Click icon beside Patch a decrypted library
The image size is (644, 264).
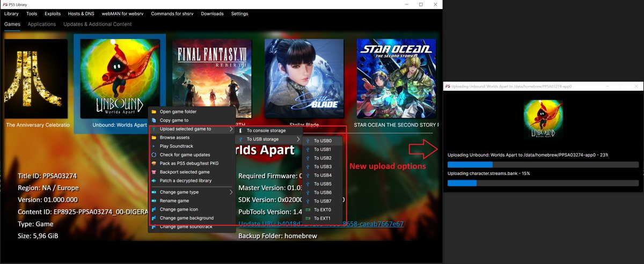(x=154, y=180)
